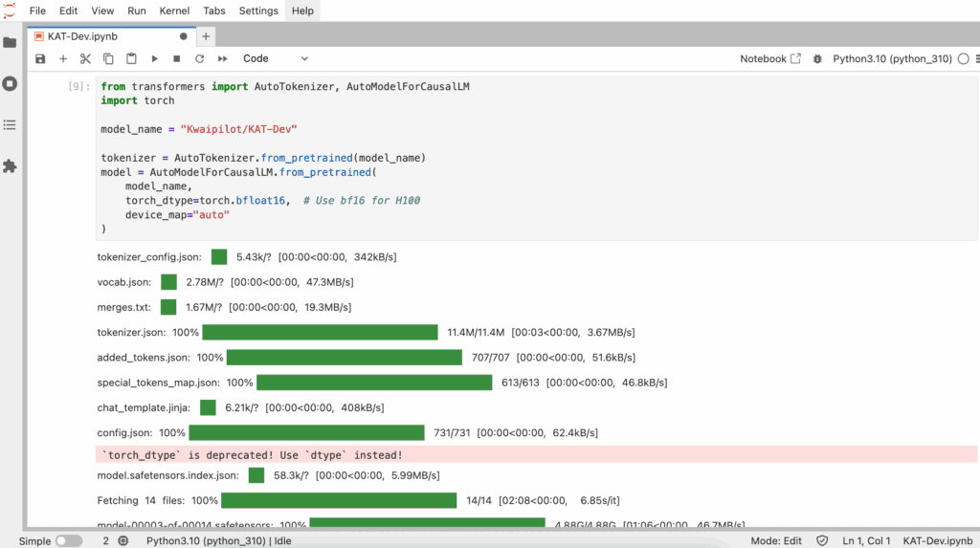Show running terminals and kernels sidebar panel
980x548 pixels.
pos(11,83)
